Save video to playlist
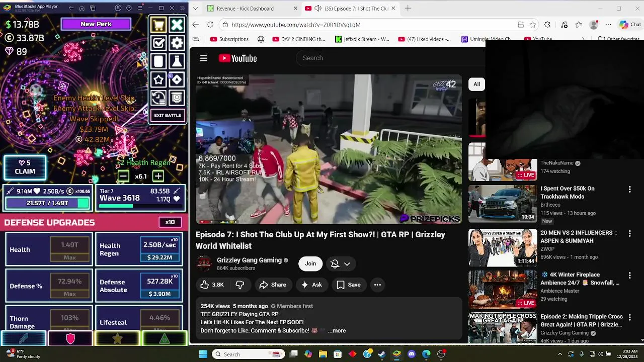Viewport: 644px width, 362px height. (349, 285)
